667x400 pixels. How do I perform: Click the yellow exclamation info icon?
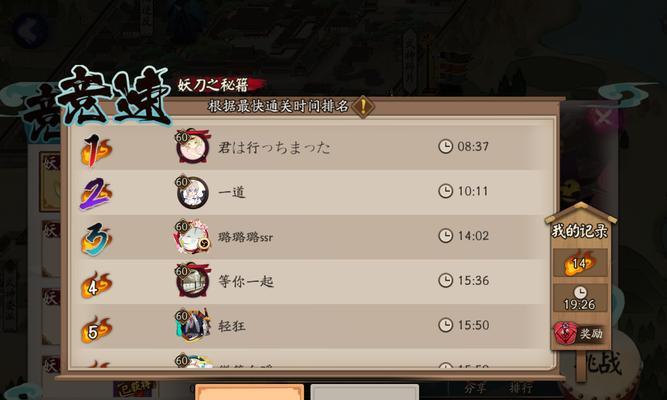(363, 106)
